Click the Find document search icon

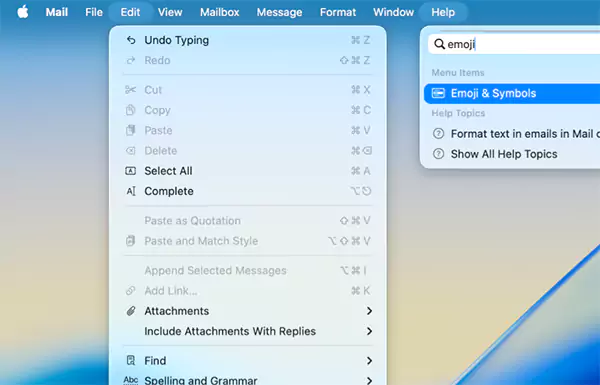coord(130,361)
